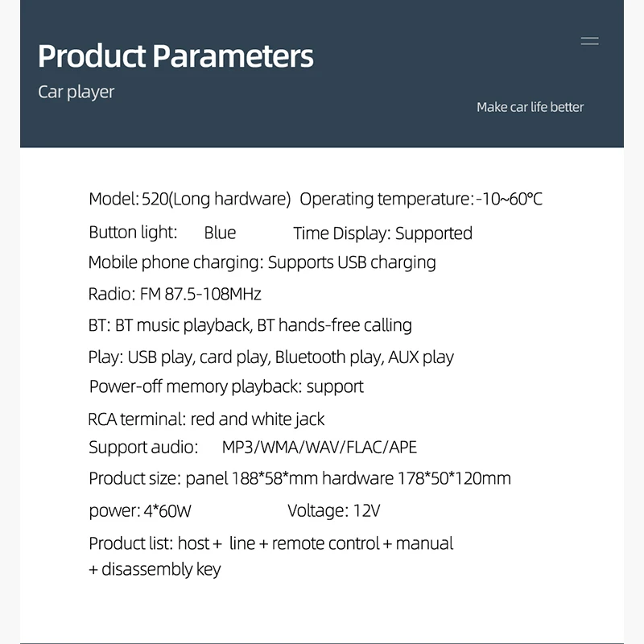
Task: Click the MP3/WMA/WAV/FLAC/APE formats text
Action: pos(320,448)
